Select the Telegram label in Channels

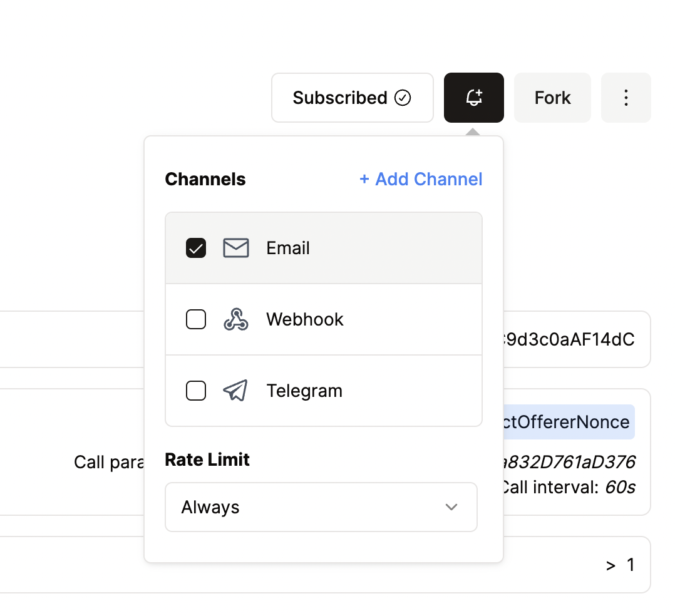(304, 391)
